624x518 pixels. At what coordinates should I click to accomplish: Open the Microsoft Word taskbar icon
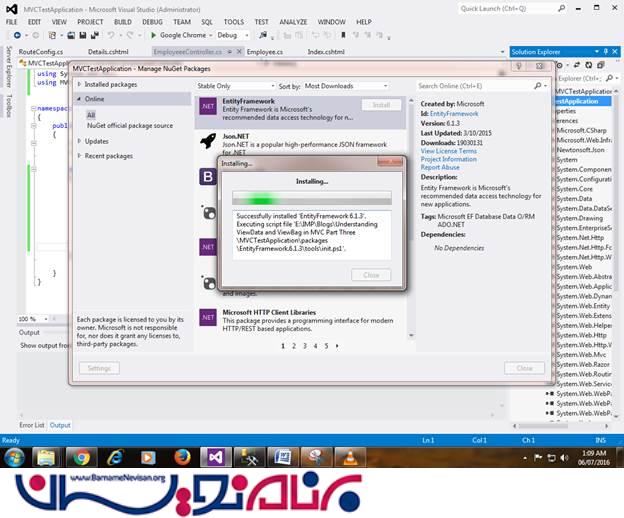pos(282,457)
